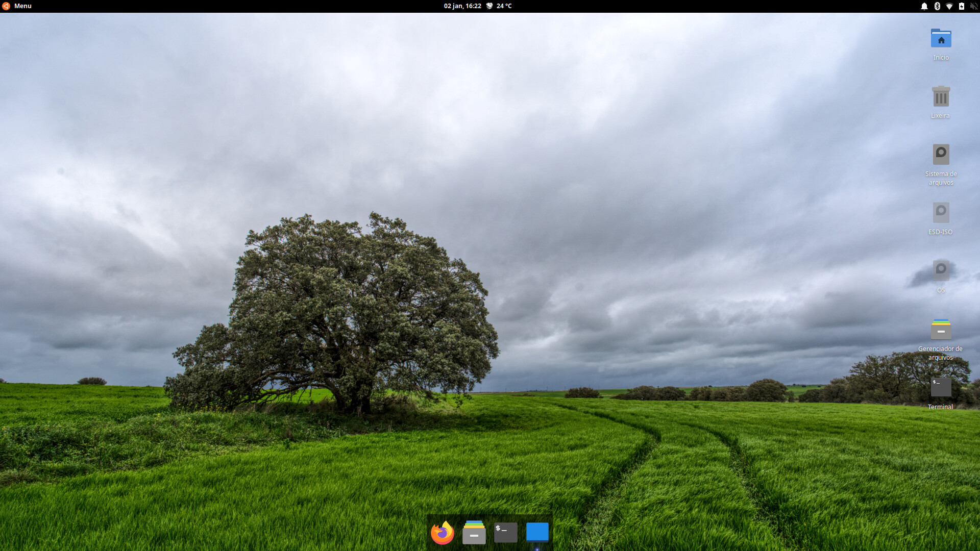Select the Sistema de arquivos drive icon

coord(941,155)
